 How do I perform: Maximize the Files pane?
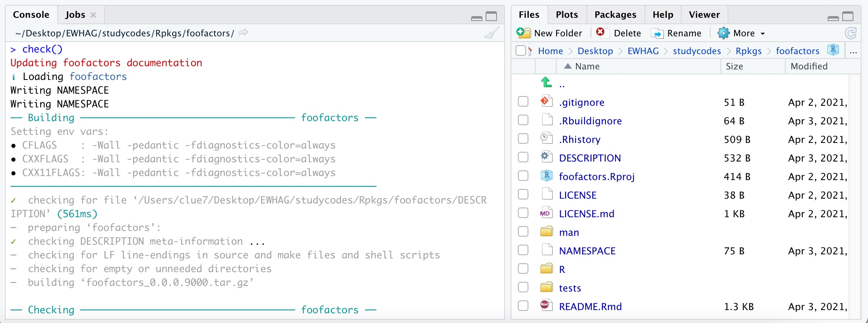848,17
